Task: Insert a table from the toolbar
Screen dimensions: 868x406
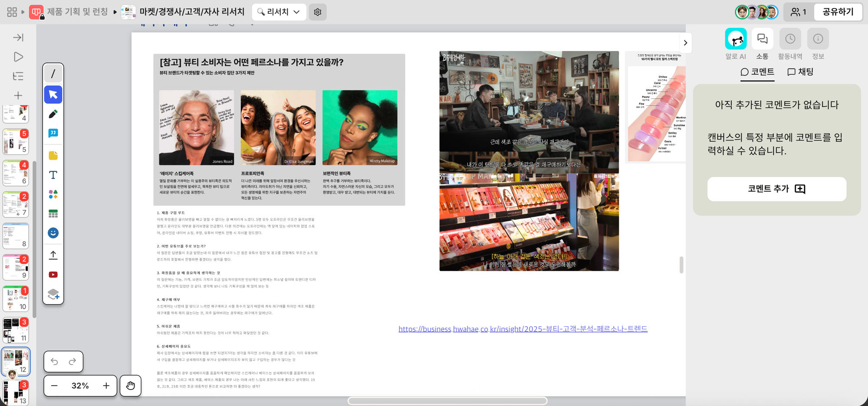Action: point(53,213)
